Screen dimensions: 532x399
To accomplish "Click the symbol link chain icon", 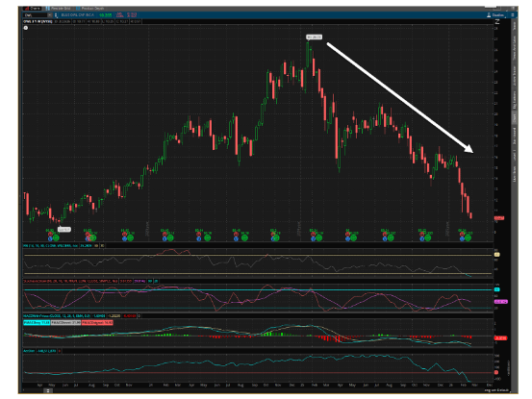I will click(56, 15).
